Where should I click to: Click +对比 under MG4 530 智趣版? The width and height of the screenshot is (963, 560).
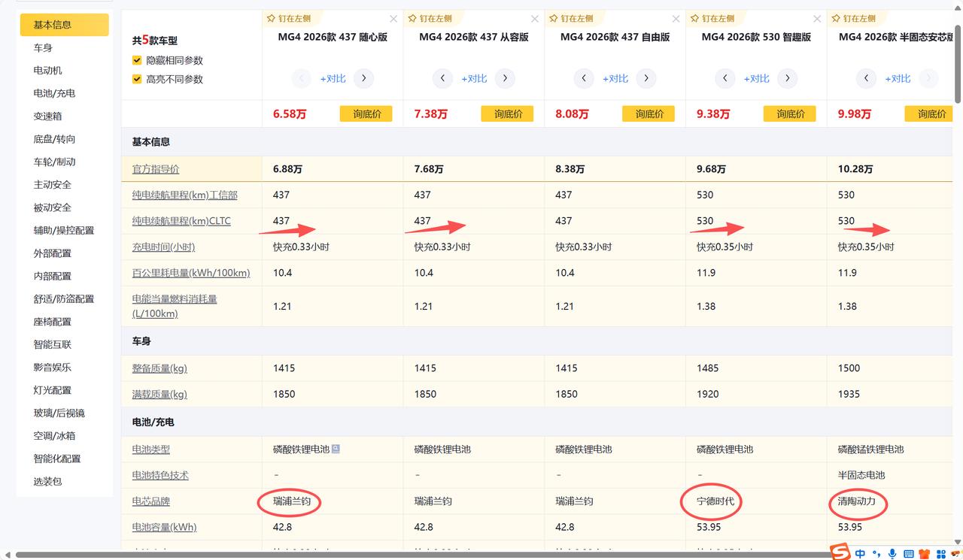coord(756,78)
